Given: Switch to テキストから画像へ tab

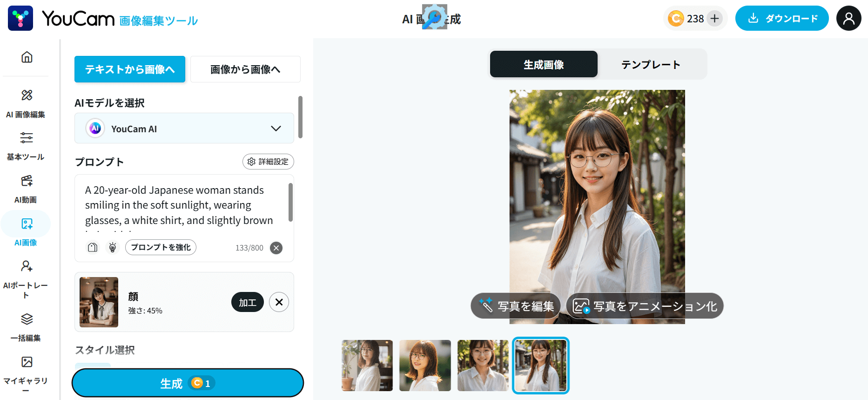Looking at the screenshot, I should (x=130, y=69).
